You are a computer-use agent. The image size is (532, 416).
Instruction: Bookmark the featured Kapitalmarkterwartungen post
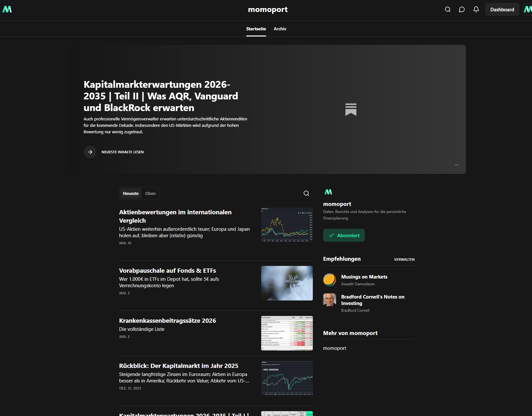click(x=351, y=109)
